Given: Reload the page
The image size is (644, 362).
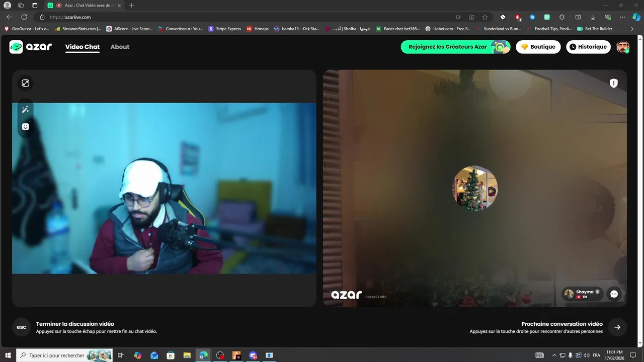Looking at the screenshot, I should [24, 17].
